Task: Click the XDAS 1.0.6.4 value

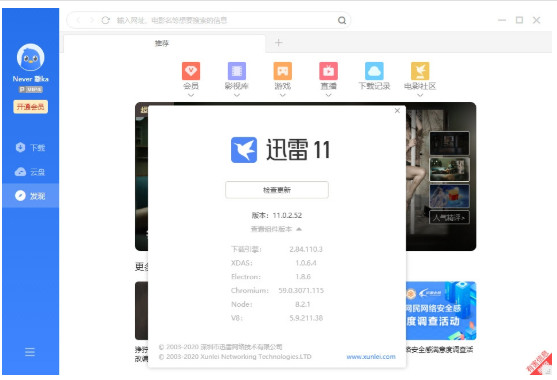Action: click(x=306, y=263)
